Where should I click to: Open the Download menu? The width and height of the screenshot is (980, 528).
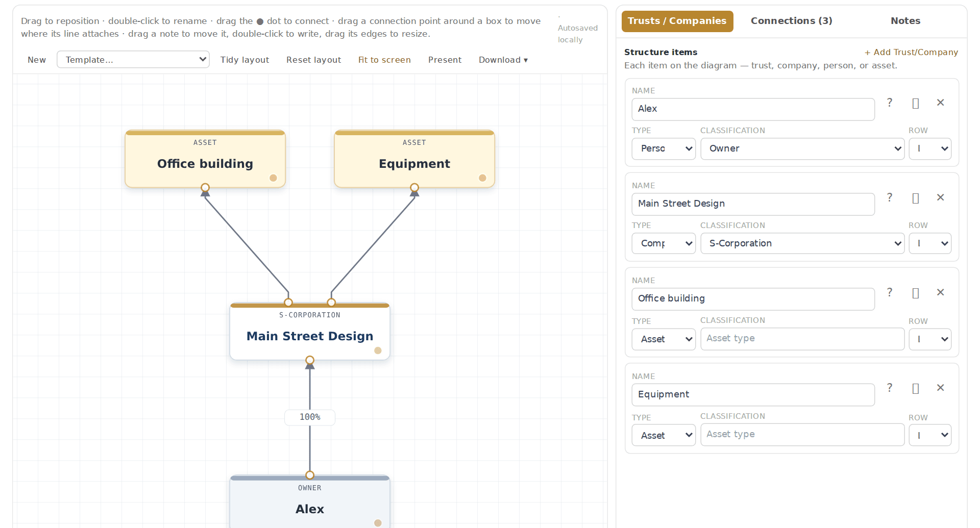point(503,60)
